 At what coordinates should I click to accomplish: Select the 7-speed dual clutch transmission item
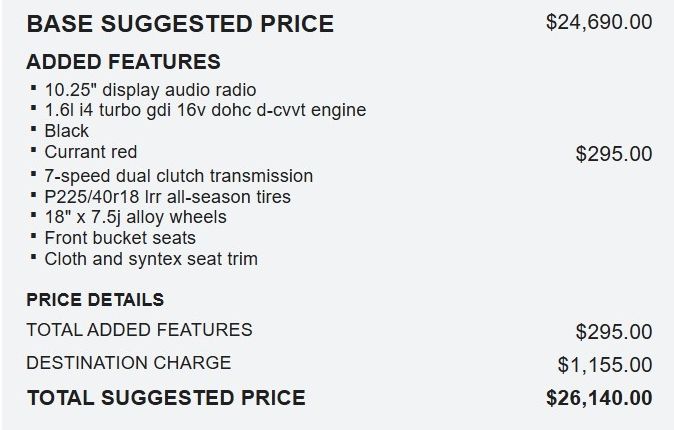(179, 176)
